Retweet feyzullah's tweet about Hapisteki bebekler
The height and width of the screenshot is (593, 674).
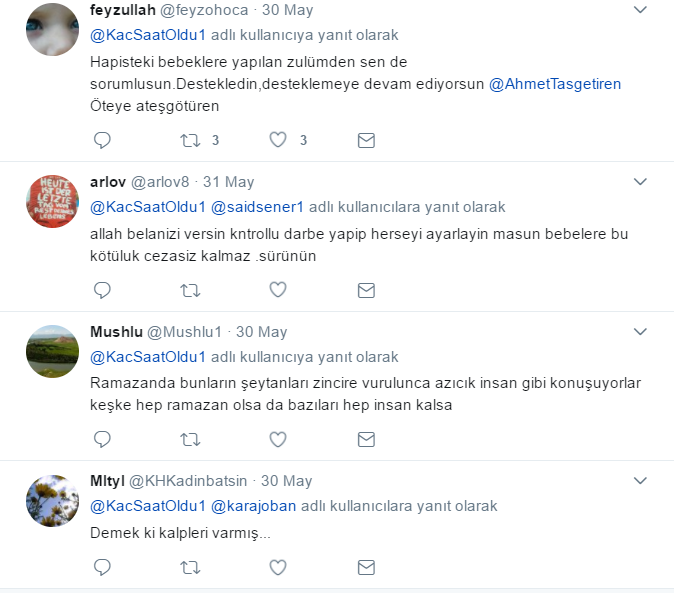(x=190, y=140)
